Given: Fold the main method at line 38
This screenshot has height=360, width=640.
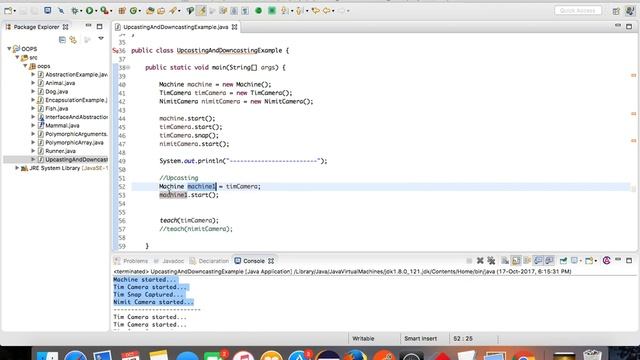Looking at the screenshot, I should pos(128,67).
